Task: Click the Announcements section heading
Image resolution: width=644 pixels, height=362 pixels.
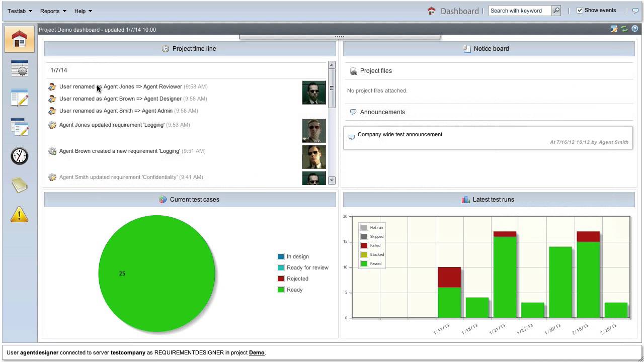Action: tap(382, 112)
